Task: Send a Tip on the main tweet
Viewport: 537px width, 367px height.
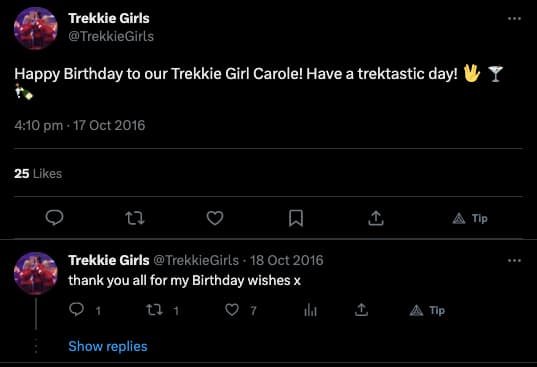Action: click(x=470, y=218)
